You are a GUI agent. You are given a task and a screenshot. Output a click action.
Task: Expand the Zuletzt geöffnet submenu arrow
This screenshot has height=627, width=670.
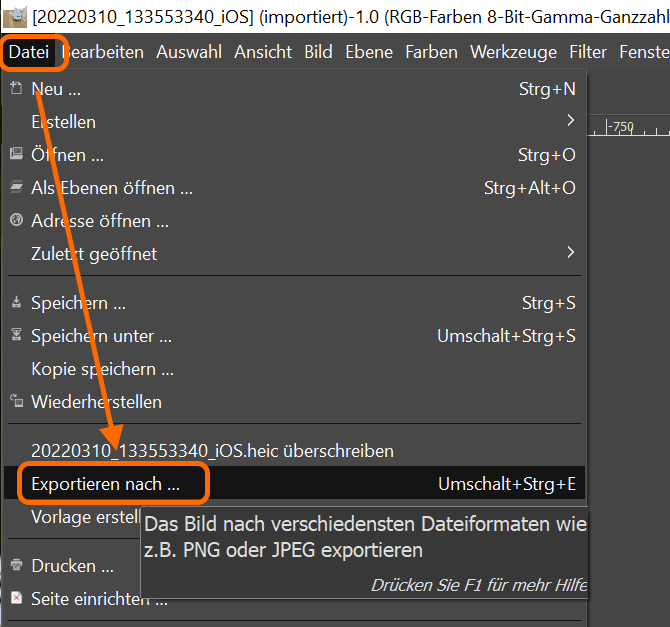pyautogui.click(x=570, y=253)
